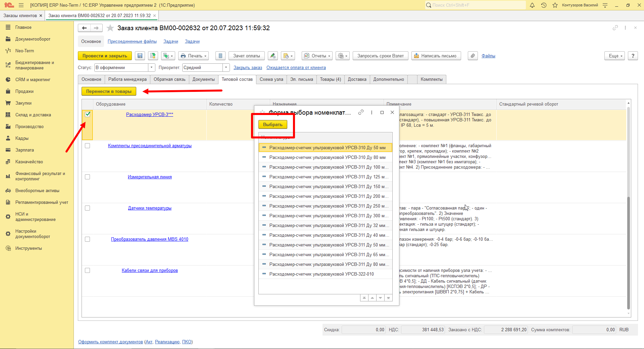Go forward with the right arrow button
644x349 pixels.
96,28
